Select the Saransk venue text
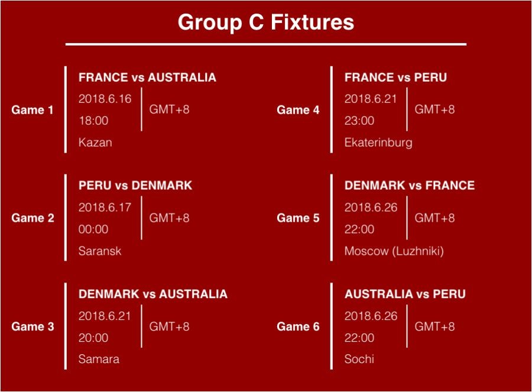 100,251
